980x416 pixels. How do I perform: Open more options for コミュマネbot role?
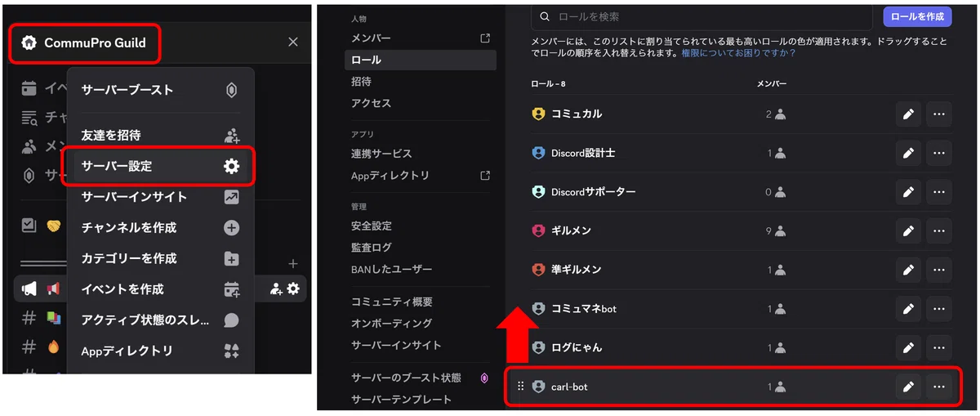tap(938, 309)
